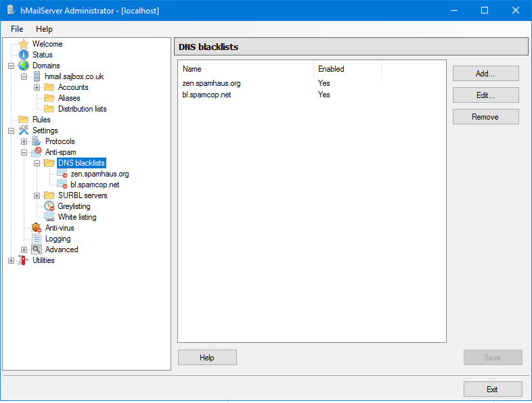
Task: Expand the Accounts node
Action: pyautogui.click(x=37, y=87)
